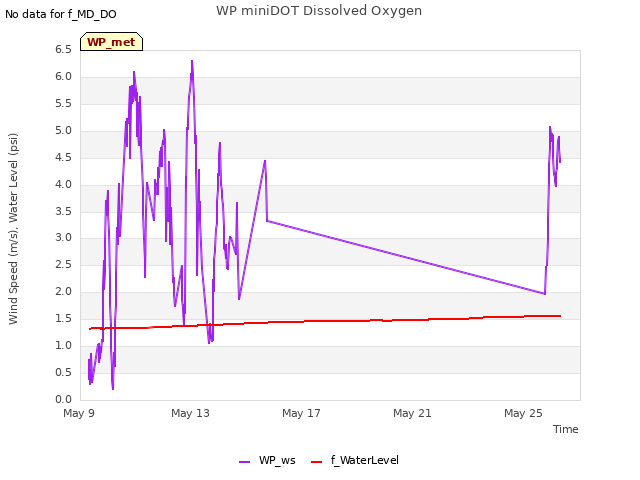640x480 pixels.
Task: Click the 'No data for f_MD_DO' message
Action: coord(61,14)
